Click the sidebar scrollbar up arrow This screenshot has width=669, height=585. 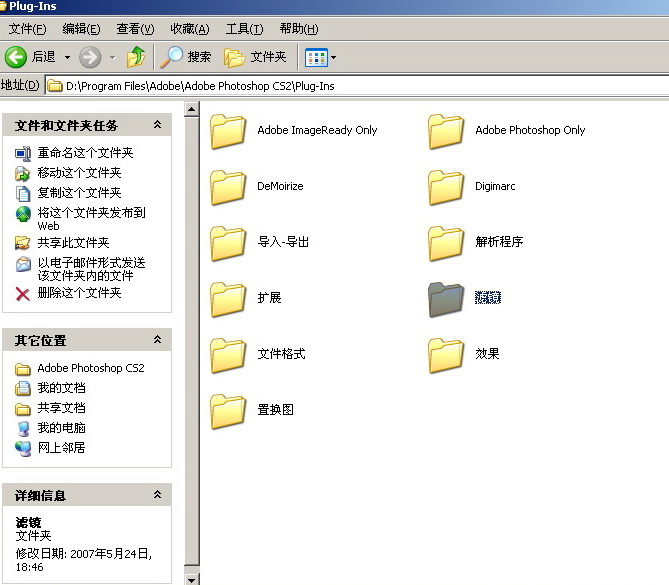coord(192,109)
